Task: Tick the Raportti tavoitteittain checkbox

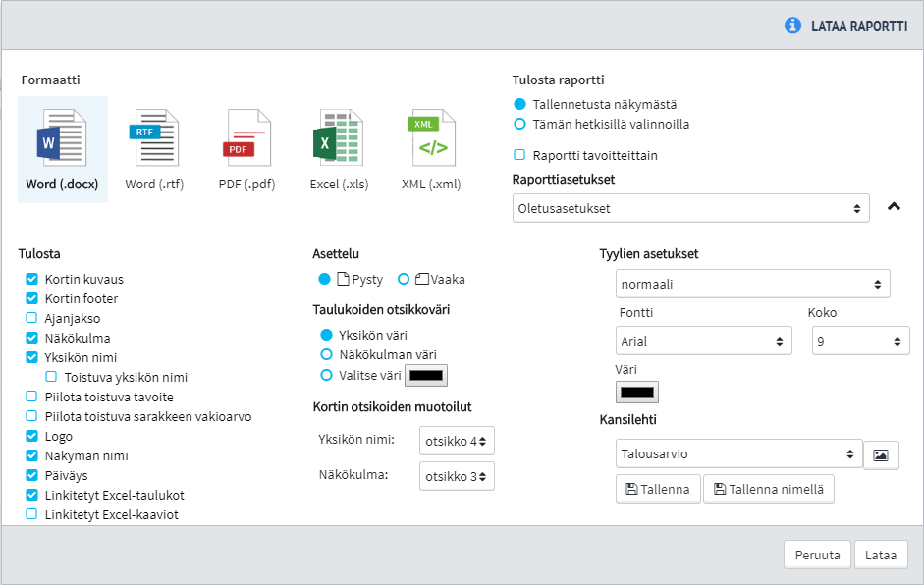Action: point(520,155)
